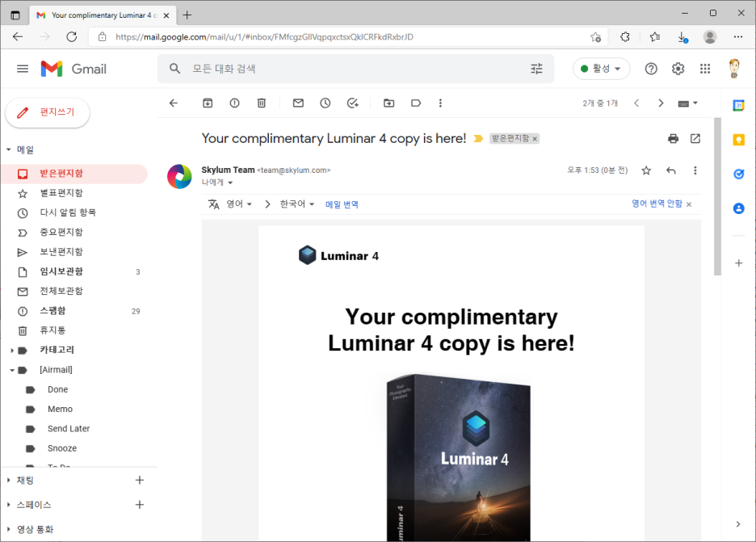Click 영어 번역 안함 link
756x542 pixels.
[657, 204]
